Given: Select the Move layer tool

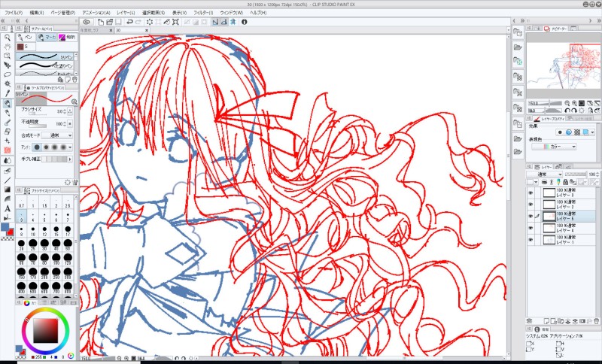Looking at the screenshot, I should 8,65.
